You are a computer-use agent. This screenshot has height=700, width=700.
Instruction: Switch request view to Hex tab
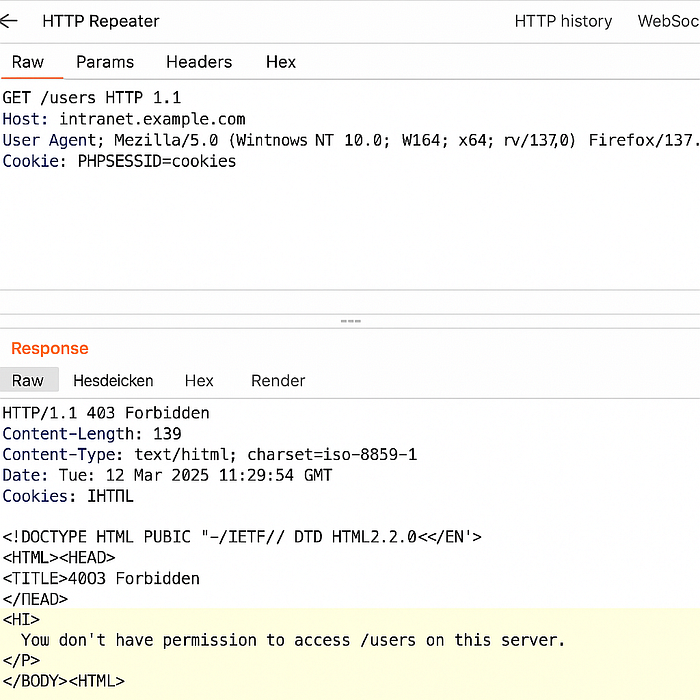coord(281,62)
